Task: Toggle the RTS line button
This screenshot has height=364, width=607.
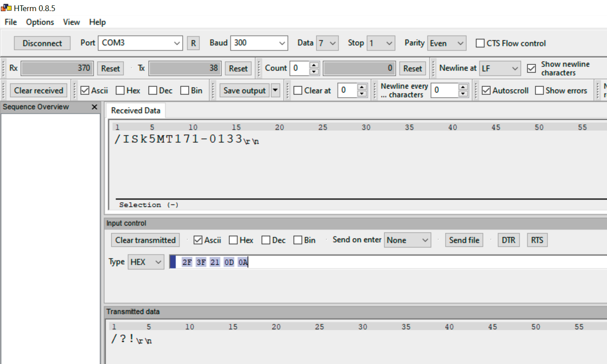Action: (x=537, y=240)
